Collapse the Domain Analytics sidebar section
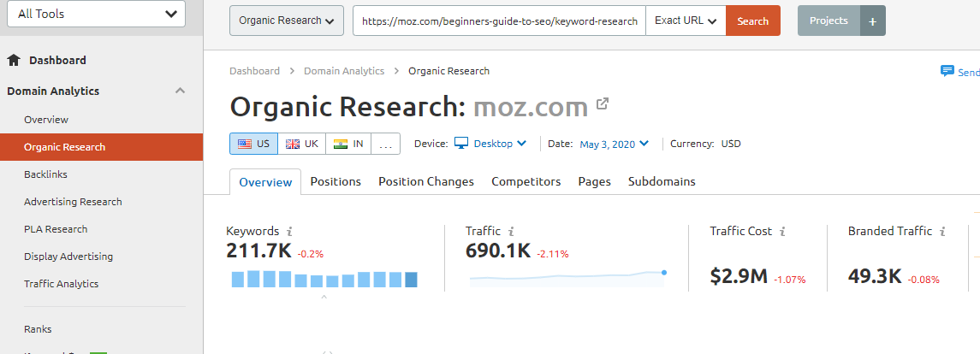Screen dimensions: 980x354 pos(180,91)
